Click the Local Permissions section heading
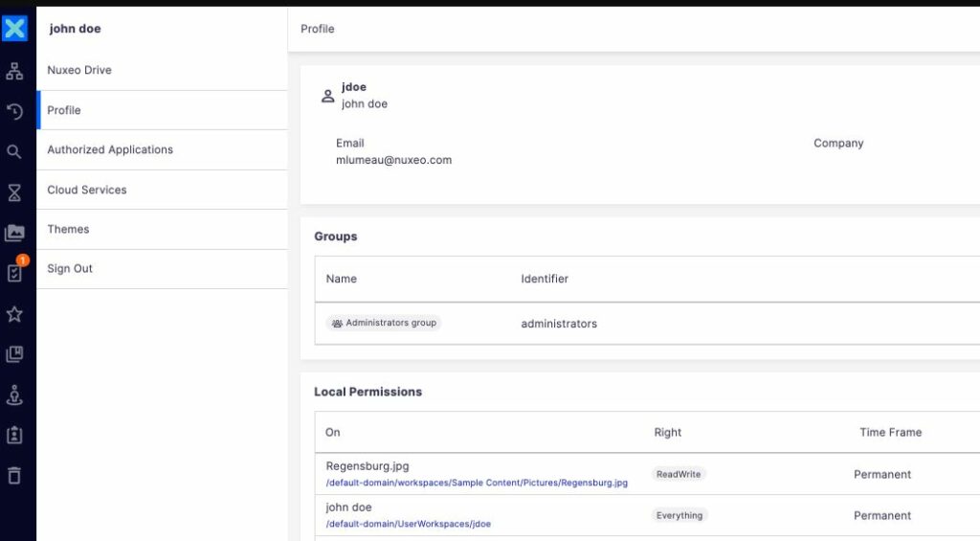Image resolution: width=980 pixels, height=541 pixels. [x=368, y=392]
